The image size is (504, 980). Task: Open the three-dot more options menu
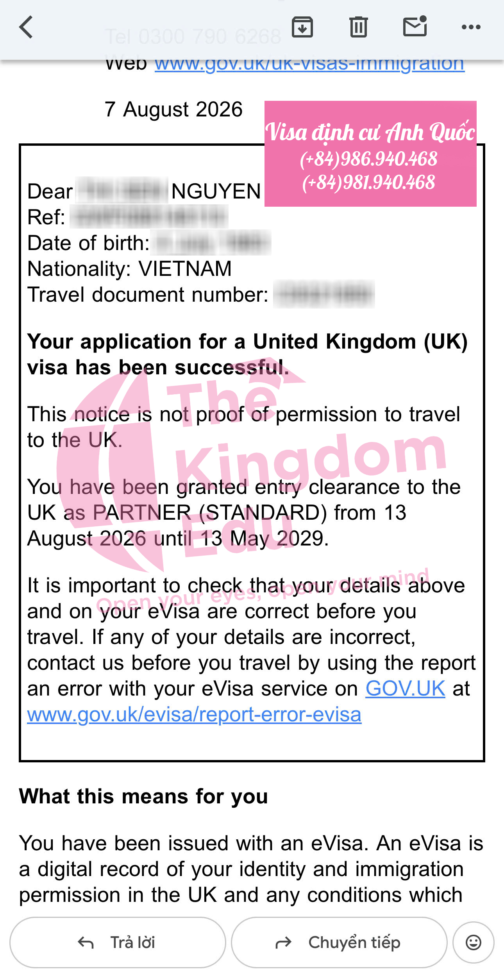(x=471, y=27)
